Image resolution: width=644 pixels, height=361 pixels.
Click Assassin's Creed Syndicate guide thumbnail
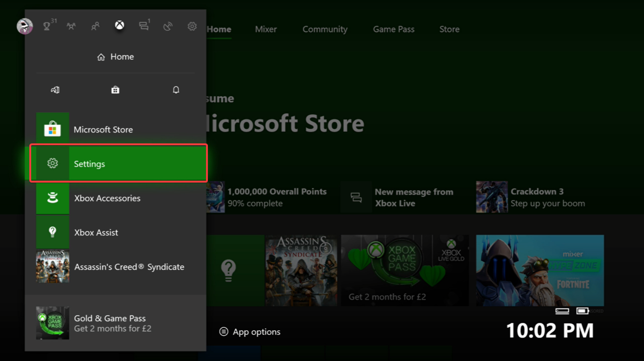pos(53,267)
